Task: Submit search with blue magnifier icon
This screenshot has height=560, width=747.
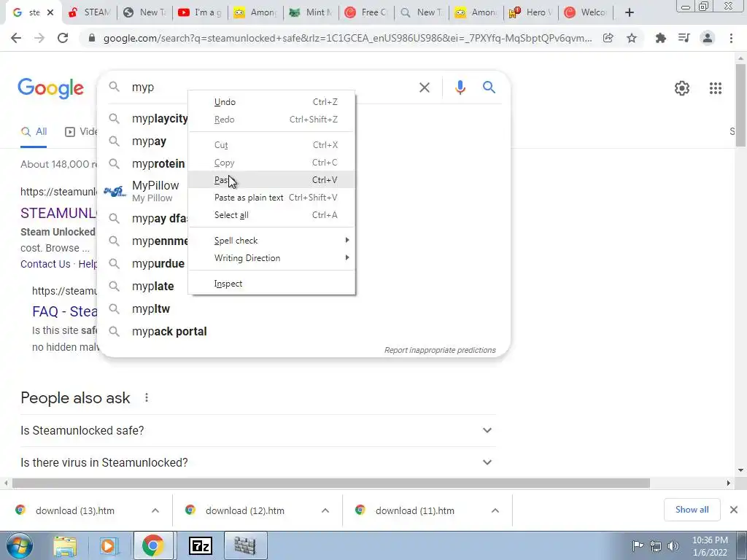Action: click(x=489, y=87)
